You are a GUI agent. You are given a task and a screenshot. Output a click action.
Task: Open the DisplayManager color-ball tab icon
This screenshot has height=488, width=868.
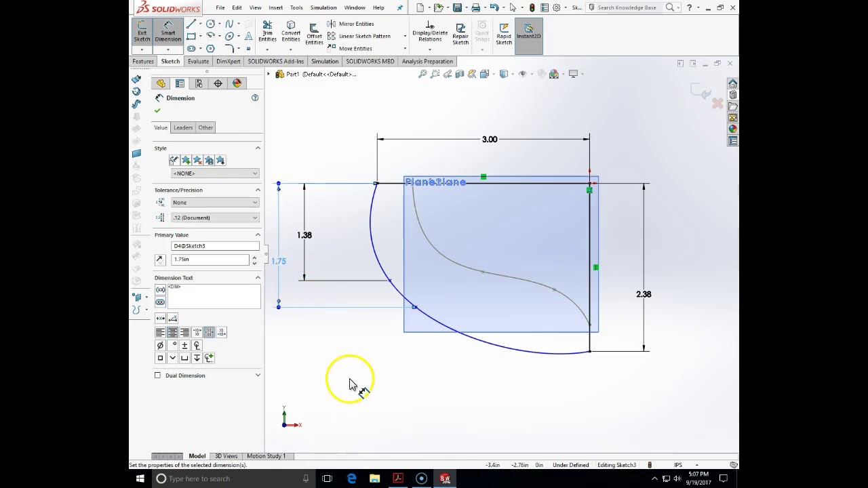[x=237, y=83]
